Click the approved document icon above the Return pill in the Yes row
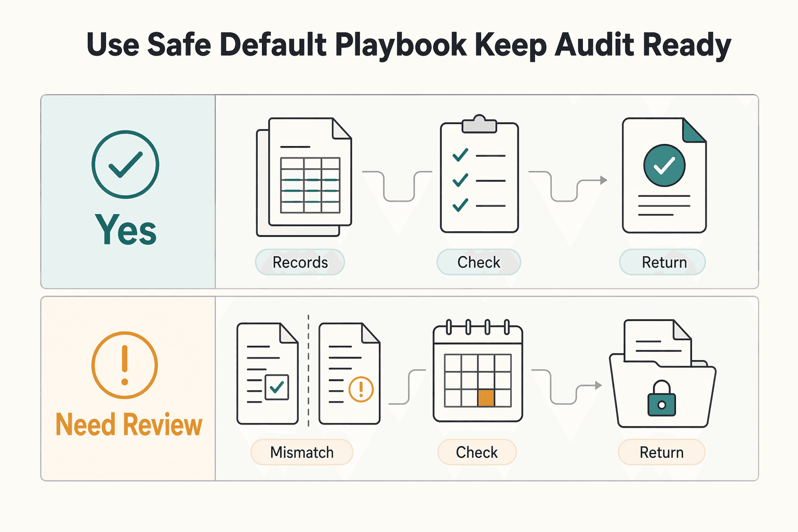The image size is (798, 532). 664,176
